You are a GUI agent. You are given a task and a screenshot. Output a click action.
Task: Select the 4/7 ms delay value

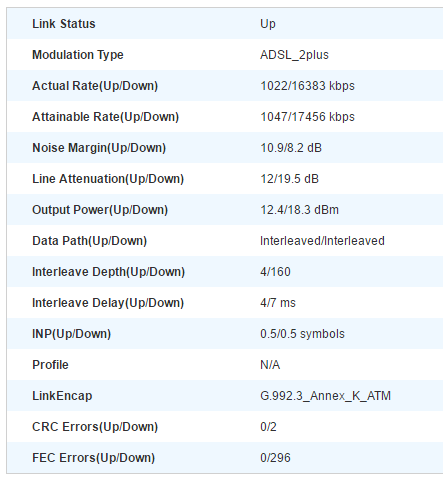278,303
